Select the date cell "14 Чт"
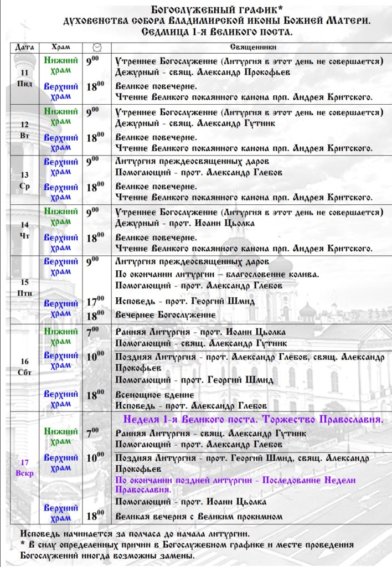Screen dimensions: 392x567 [24, 230]
